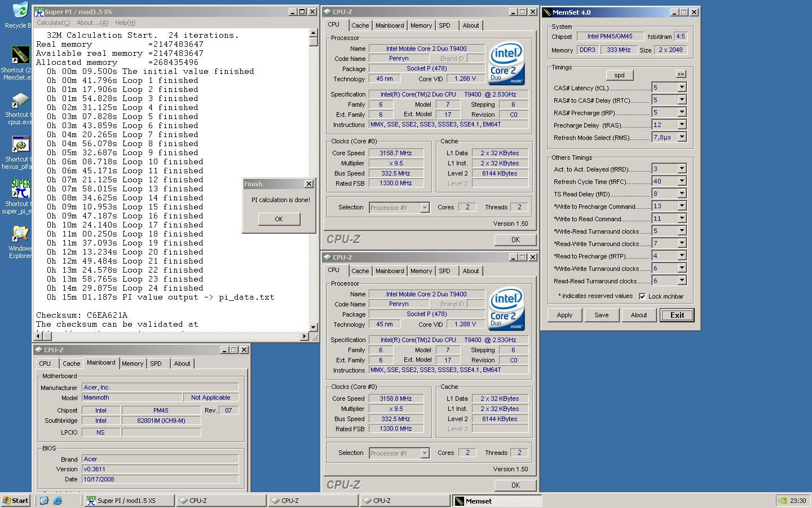Click the MemSet 4.0 title bar icon
The image size is (812, 508).
[x=547, y=12]
